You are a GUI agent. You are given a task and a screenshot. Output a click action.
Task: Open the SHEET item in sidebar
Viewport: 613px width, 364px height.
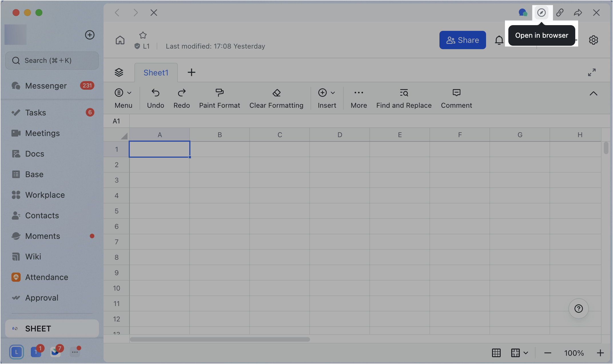(52, 329)
